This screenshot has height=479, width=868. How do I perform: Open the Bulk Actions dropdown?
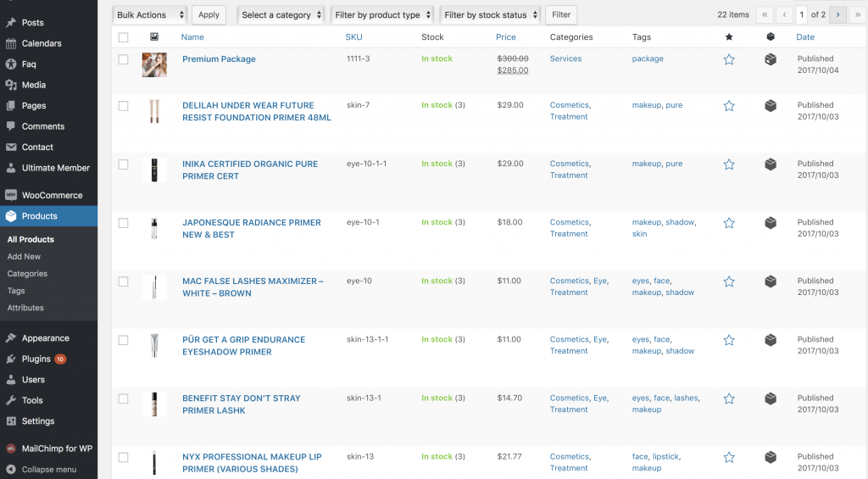(x=149, y=15)
